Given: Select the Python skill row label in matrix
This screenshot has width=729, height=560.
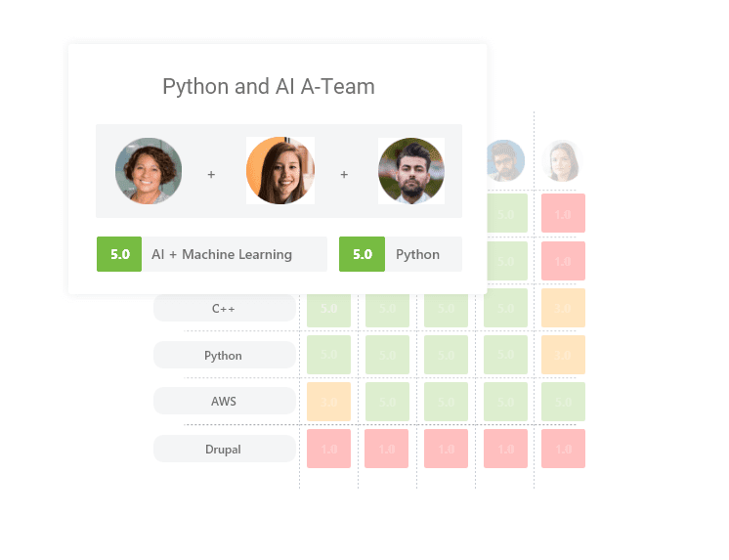Looking at the screenshot, I should click(224, 356).
